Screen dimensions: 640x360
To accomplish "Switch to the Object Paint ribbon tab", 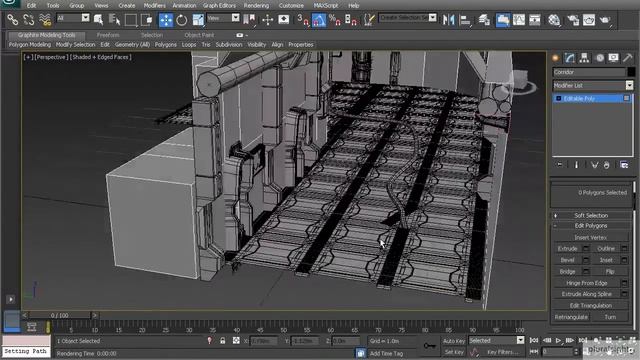I will click(199, 35).
